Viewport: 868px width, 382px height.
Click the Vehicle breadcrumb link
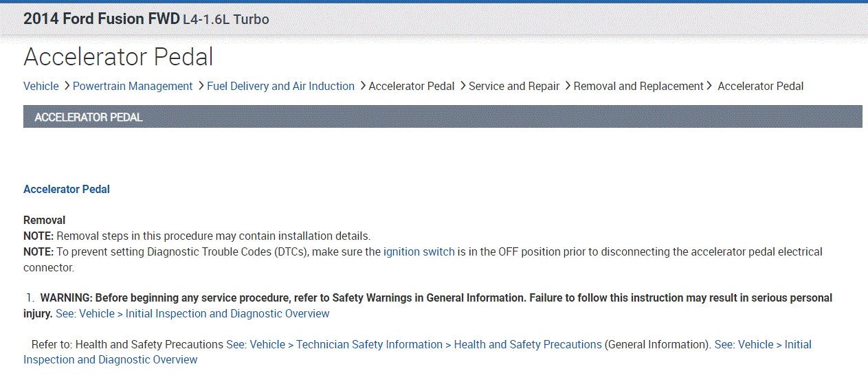(x=41, y=86)
